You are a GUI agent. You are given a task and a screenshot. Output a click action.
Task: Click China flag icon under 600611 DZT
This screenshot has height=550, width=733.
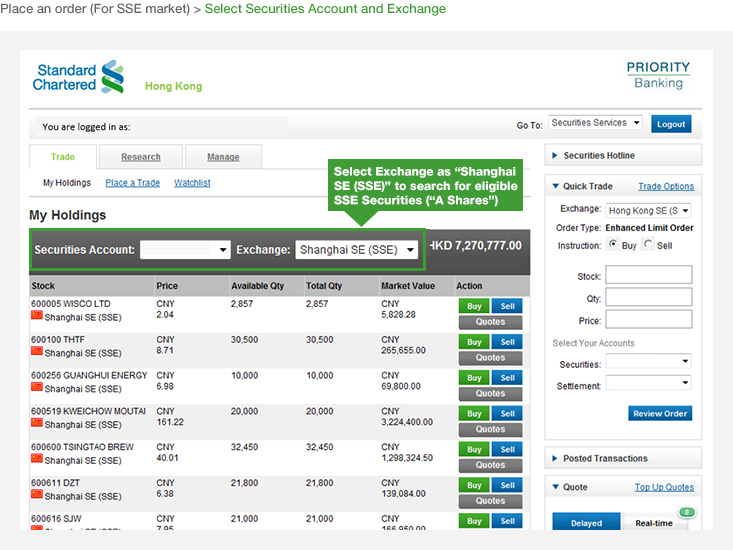(x=37, y=494)
